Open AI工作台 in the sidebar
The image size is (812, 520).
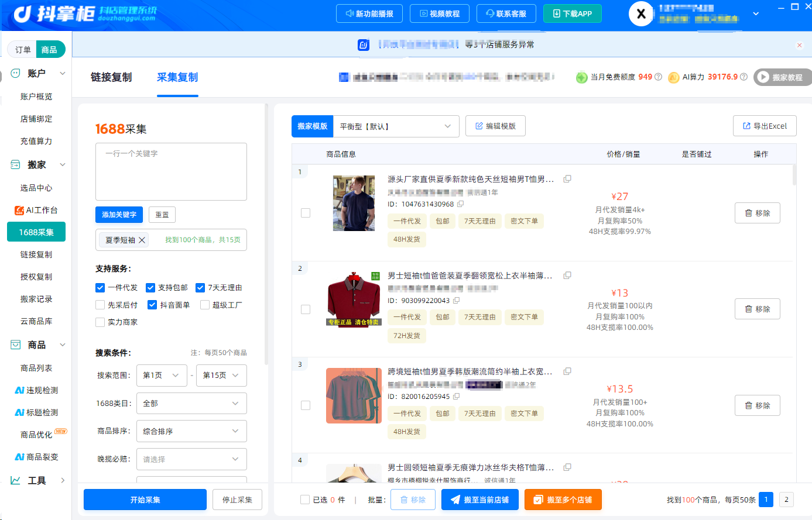point(36,210)
